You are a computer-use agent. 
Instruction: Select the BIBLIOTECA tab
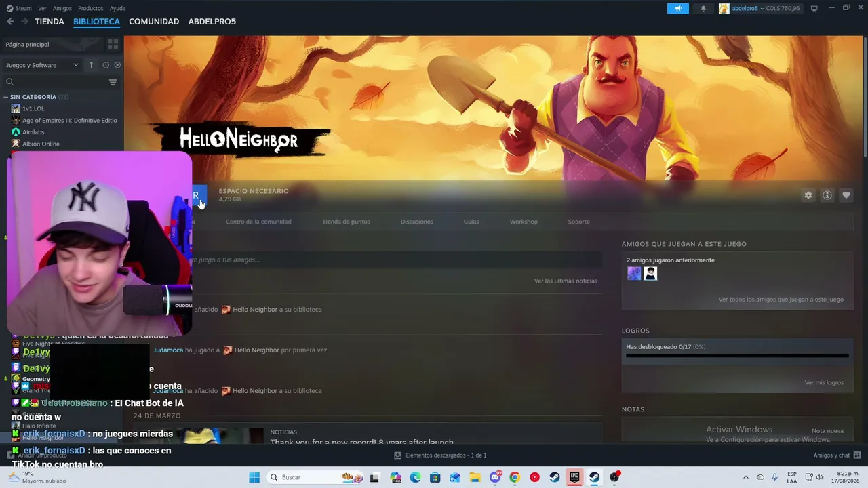click(96, 22)
